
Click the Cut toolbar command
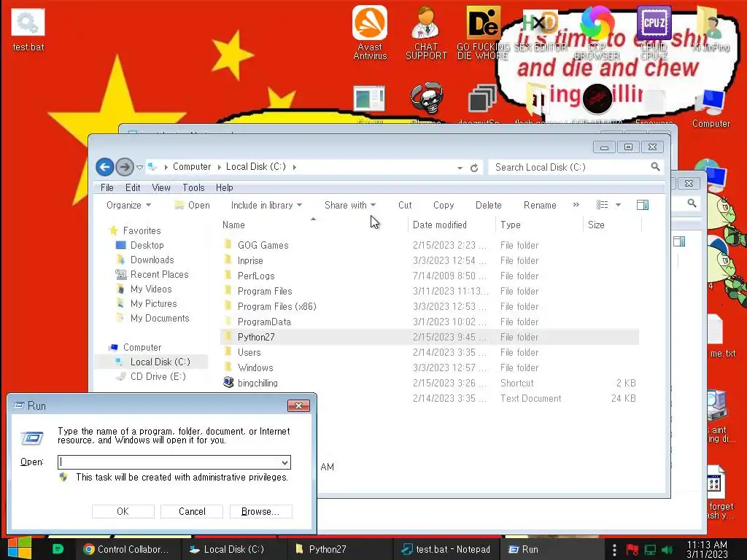(x=404, y=205)
